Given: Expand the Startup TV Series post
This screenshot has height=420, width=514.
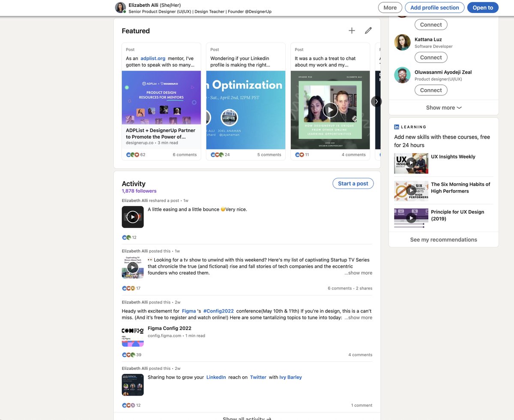Looking at the screenshot, I should point(358,273).
